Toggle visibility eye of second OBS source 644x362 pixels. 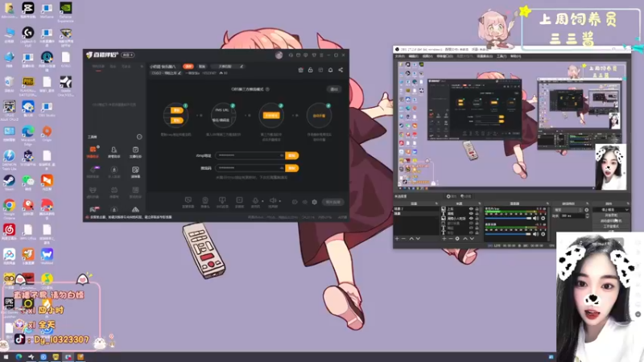(471, 213)
